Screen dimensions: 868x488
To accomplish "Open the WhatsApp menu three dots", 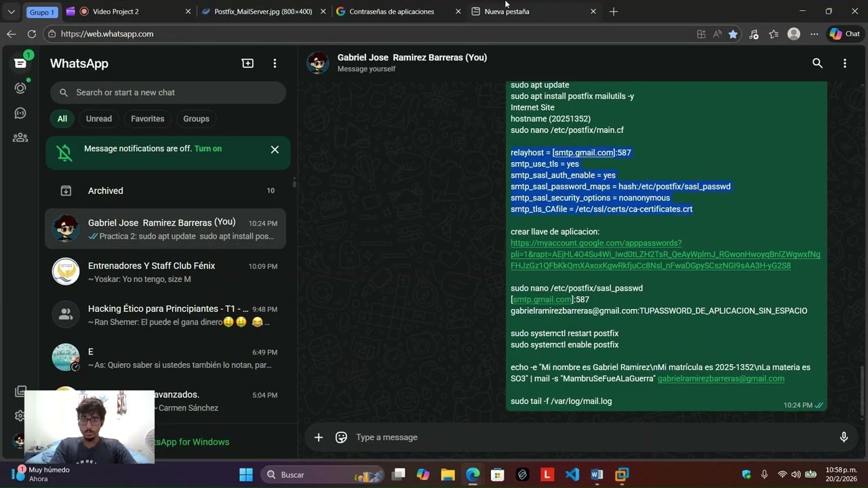I will 275,63.
